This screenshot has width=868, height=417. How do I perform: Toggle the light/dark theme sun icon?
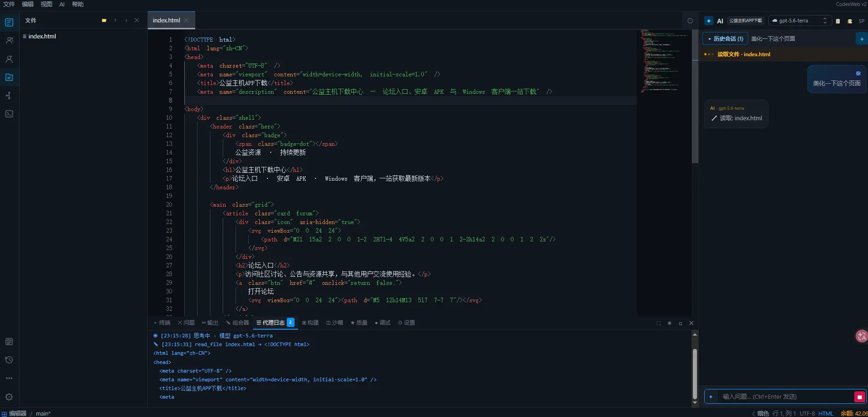pos(670,323)
